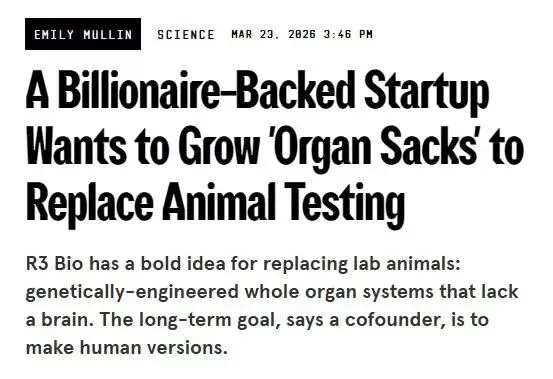
Task: Click the word 'Startup' in the headline
Action: pos(427,93)
